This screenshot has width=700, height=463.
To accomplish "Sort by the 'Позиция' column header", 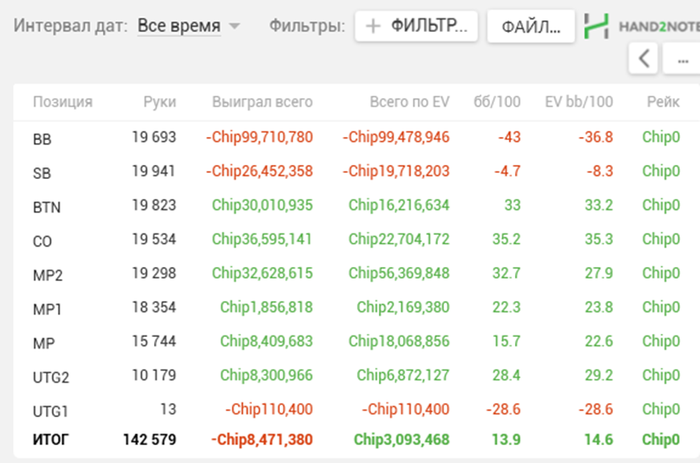I will (x=63, y=101).
